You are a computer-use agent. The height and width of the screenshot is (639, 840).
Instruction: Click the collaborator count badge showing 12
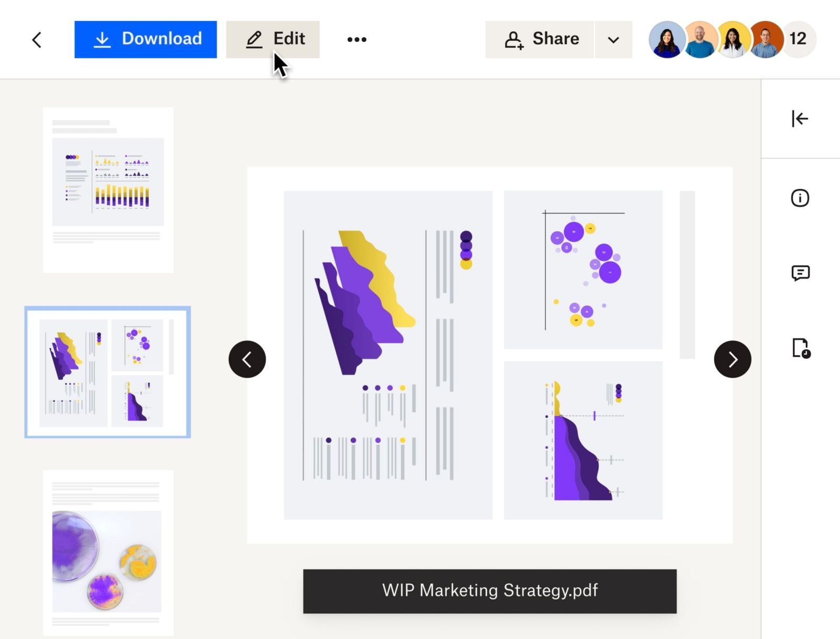(798, 39)
